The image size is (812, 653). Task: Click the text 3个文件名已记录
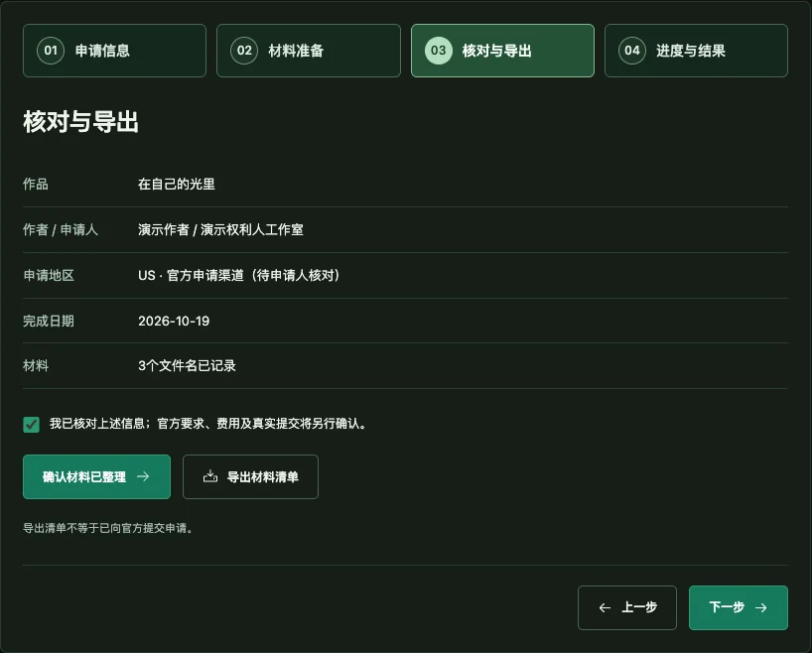[x=187, y=365]
